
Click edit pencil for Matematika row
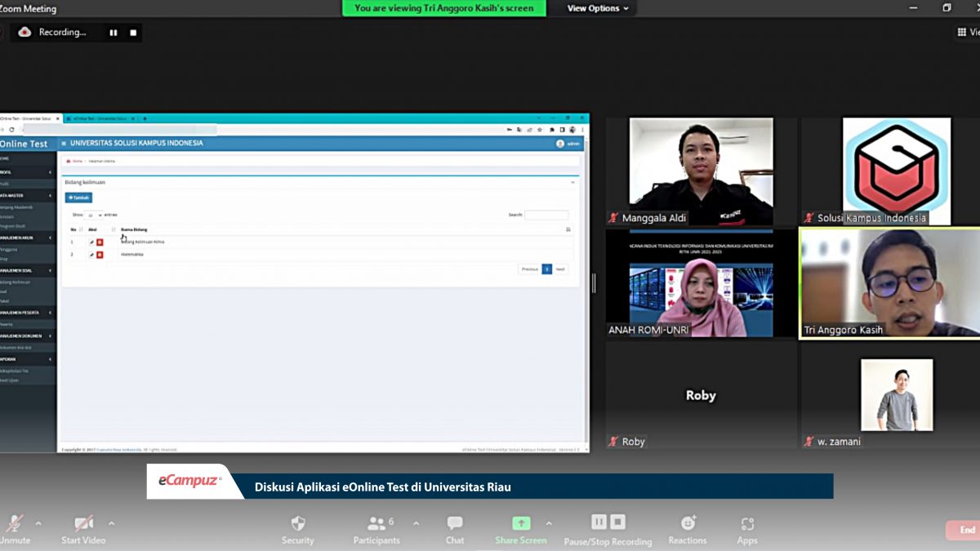[91, 255]
